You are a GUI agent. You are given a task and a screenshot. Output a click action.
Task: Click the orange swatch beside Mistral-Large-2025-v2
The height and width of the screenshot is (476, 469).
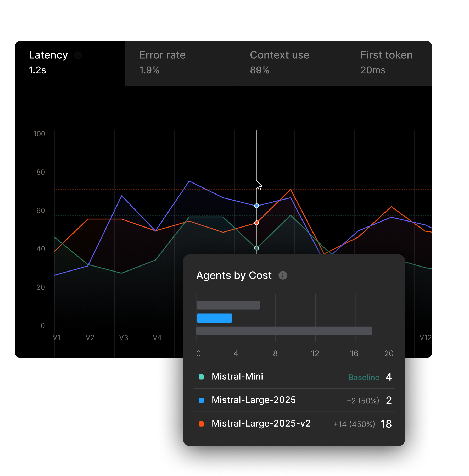pos(201,424)
